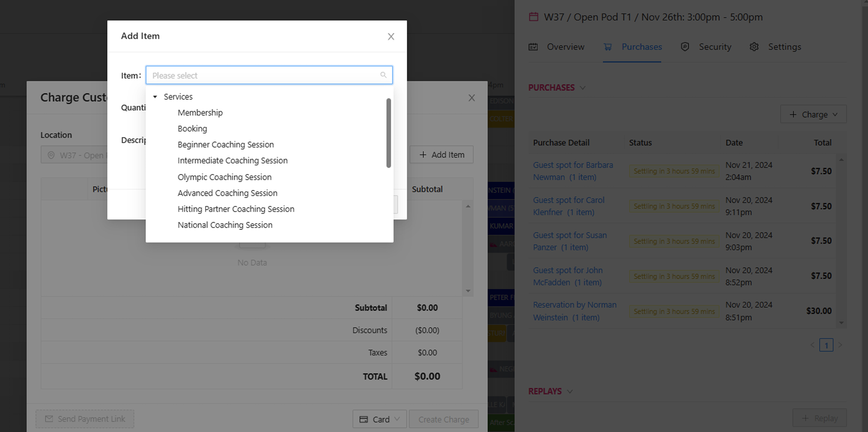This screenshot has width=868, height=432.
Task: Click the Settings gear icon
Action: click(x=754, y=47)
